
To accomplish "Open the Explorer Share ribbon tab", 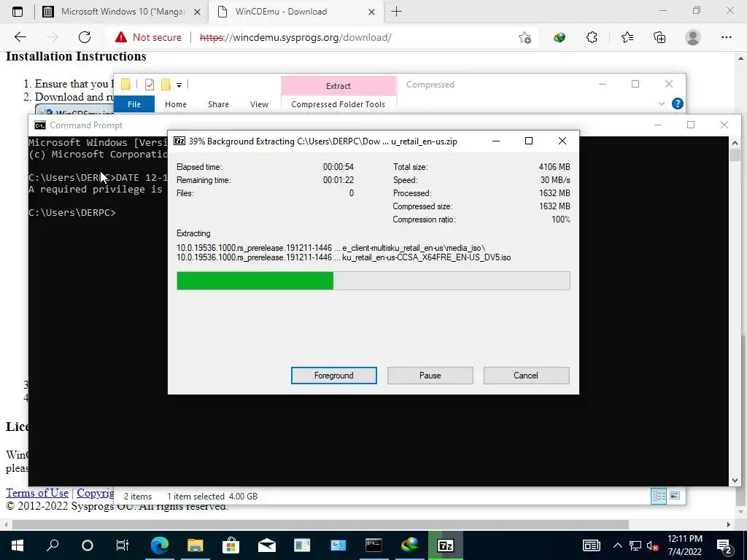I will [218, 104].
